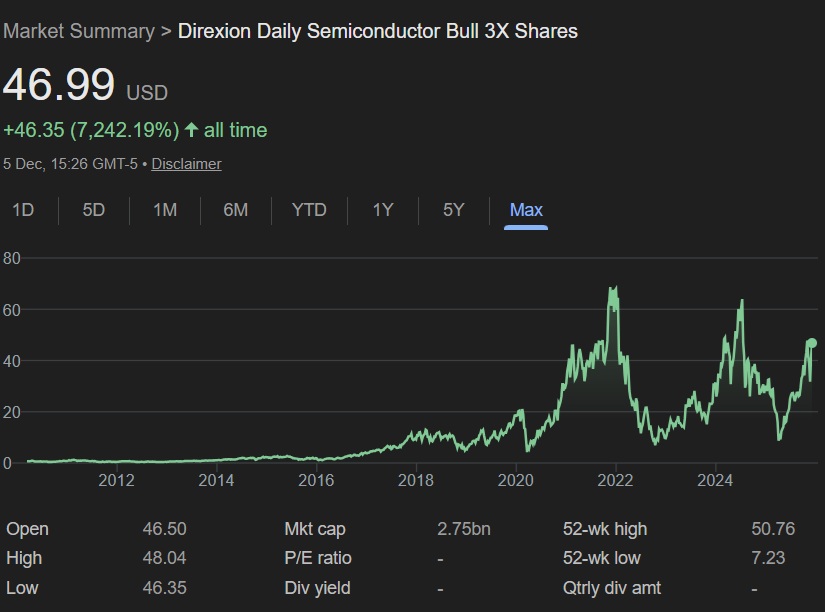Click the 52-wk low label
825x612 pixels.
602,558
